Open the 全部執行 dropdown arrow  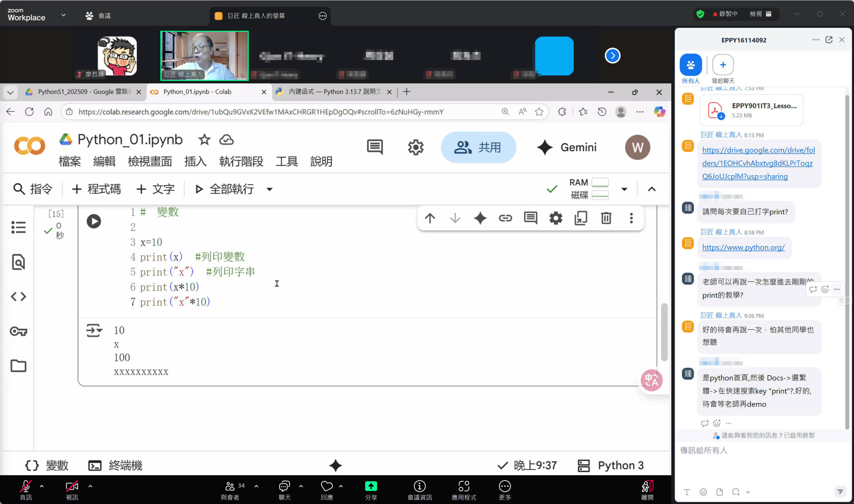[269, 189]
